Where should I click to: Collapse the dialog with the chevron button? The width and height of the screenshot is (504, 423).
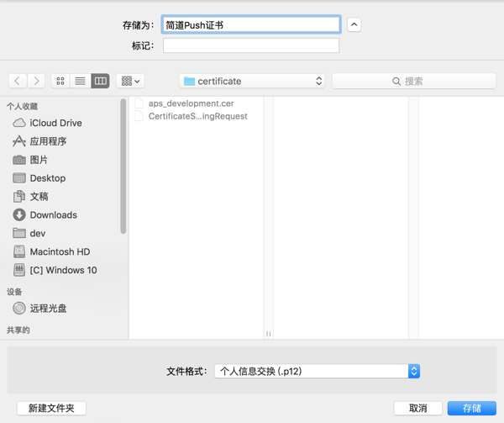click(x=354, y=24)
